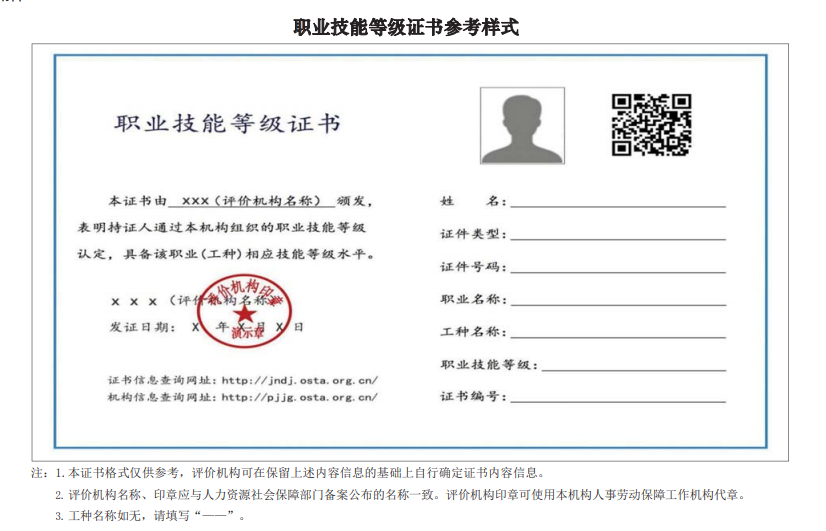Click the label 证件号码:
This screenshot has width=826, height=531.
[x=474, y=267]
